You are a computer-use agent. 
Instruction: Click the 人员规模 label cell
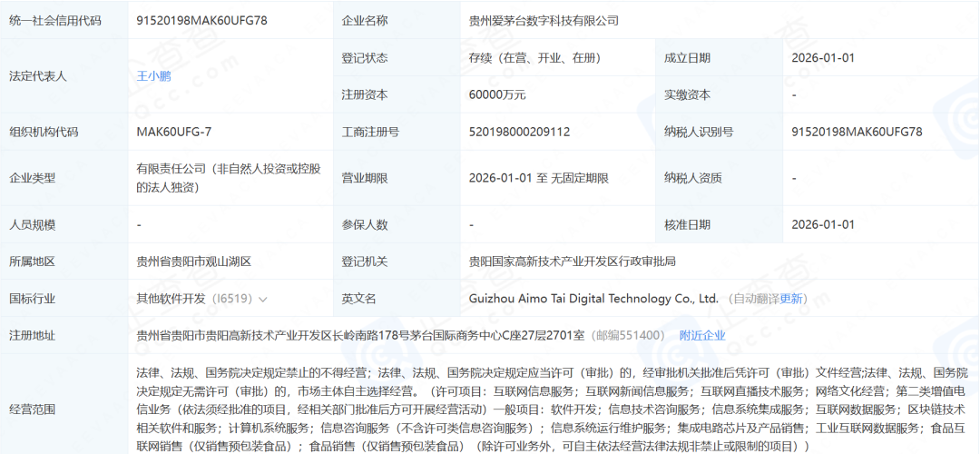[64, 224]
